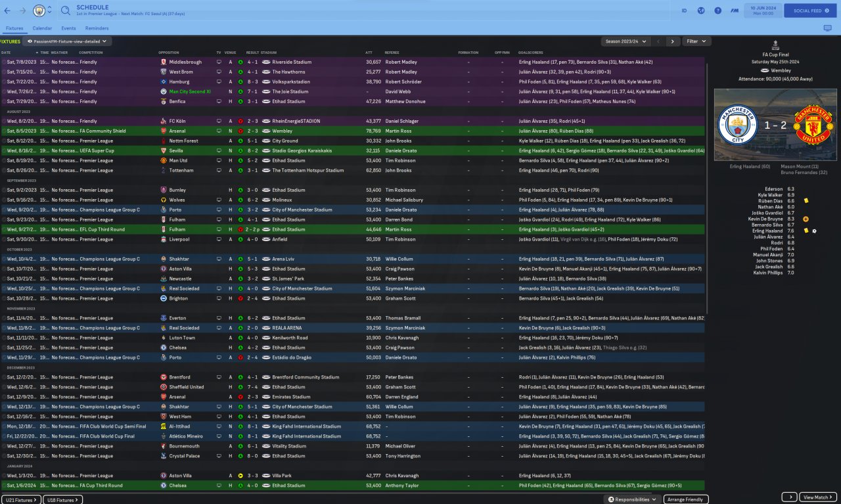
Task: Click the fixtures list vertical scrollbar
Action: (x=708, y=187)
